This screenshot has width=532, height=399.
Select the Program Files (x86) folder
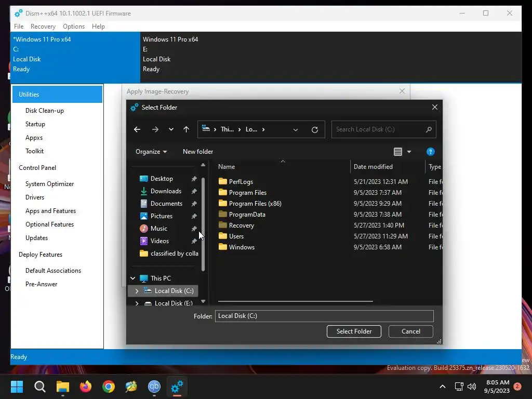pos(255,204)
